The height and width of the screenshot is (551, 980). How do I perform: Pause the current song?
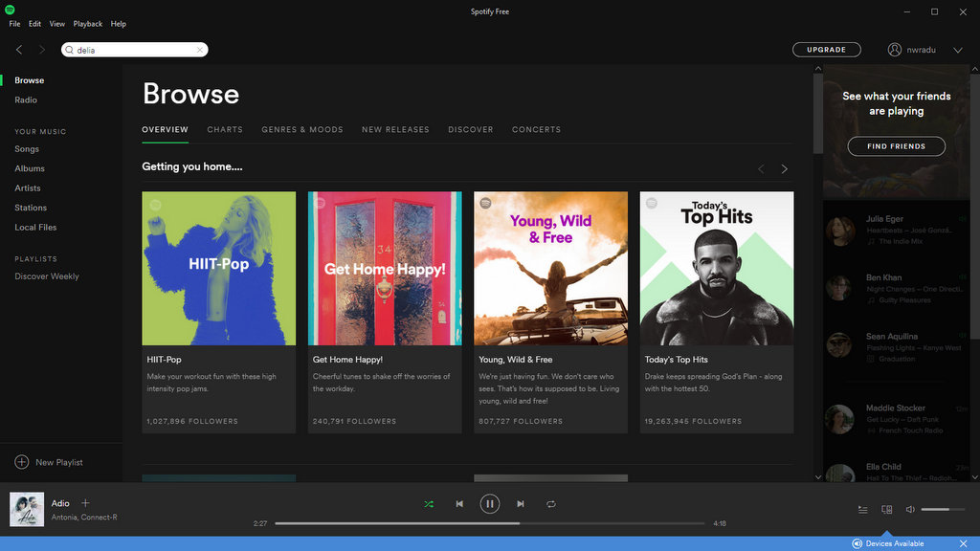click(x=489, y=503)
